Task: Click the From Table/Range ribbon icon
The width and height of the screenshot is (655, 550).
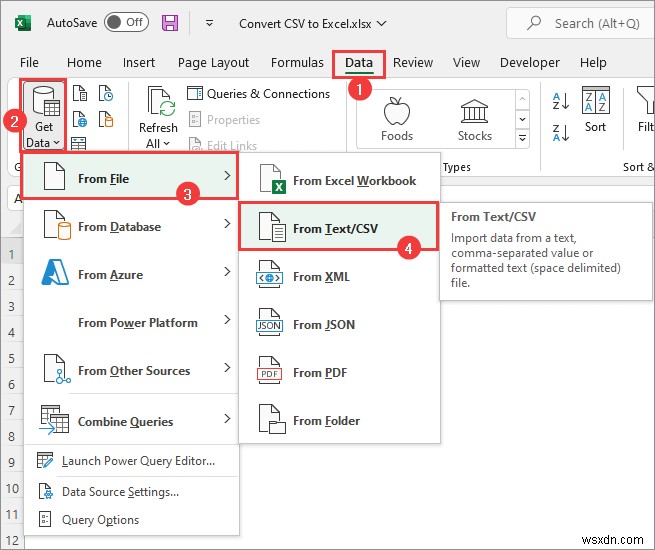Action: click(x=79, y=143)
